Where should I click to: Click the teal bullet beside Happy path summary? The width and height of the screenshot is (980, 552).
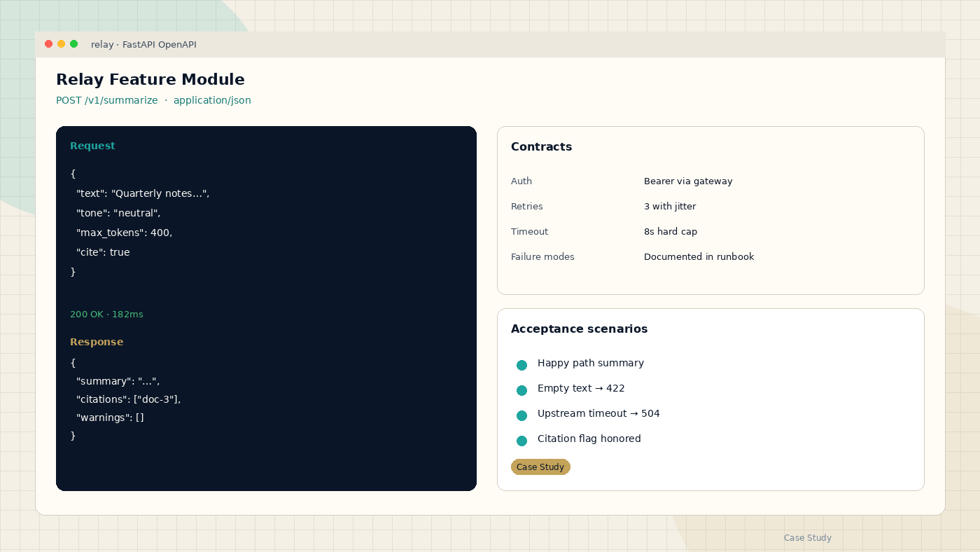pos(521,365)
